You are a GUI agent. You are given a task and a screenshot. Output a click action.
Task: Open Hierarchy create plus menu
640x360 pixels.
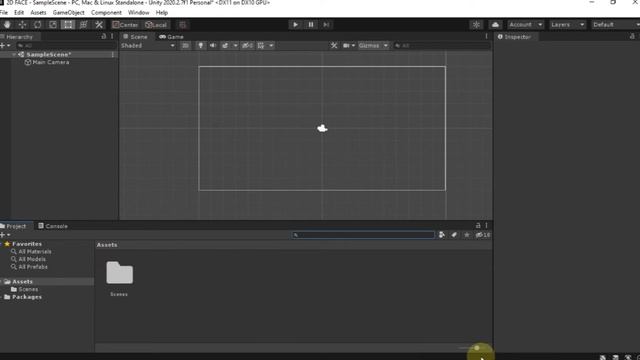click(5, 46)
